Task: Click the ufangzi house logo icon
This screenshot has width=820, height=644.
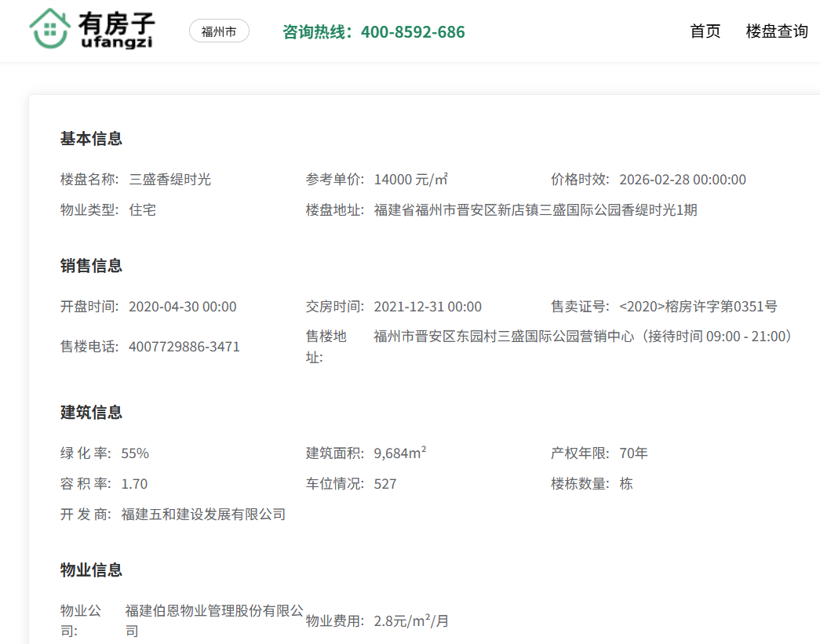Action: tap(50, 29)
